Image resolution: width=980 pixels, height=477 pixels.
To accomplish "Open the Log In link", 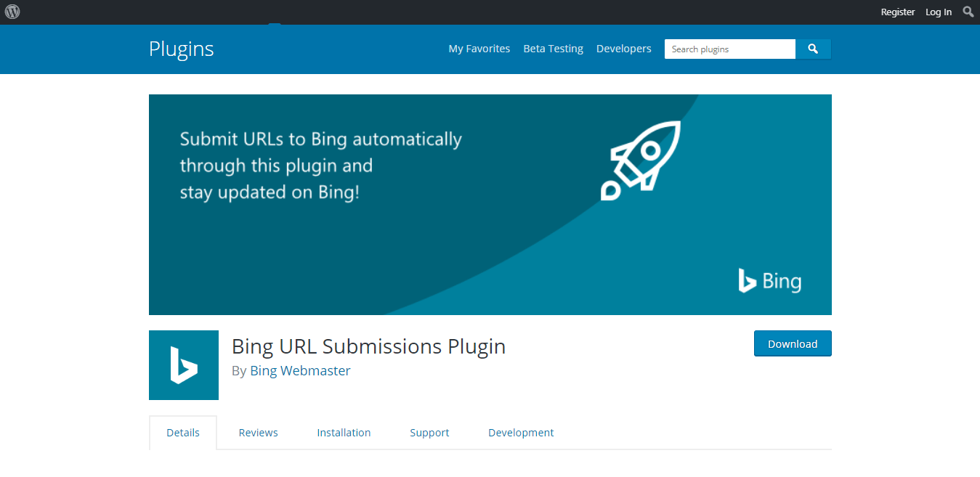I will pyautogui.click(x=939, y=12).
